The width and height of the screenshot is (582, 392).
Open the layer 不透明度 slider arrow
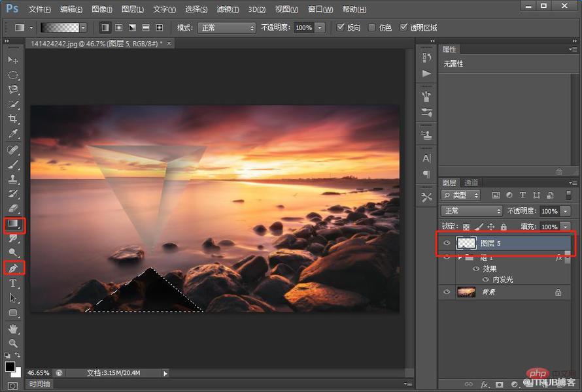click(565, 211)
